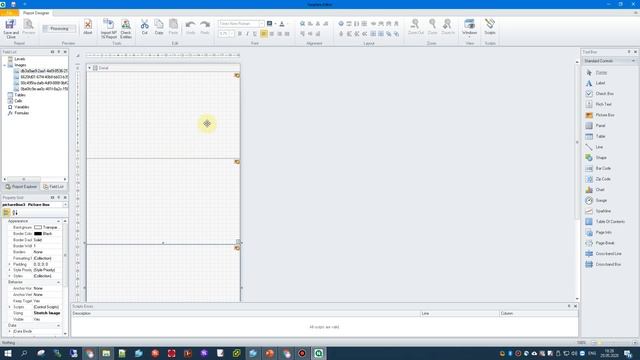Image resolution: width=640 pixels, height=360 pixels.
Task: Click the Tables node in the tree
Action: 20,95
